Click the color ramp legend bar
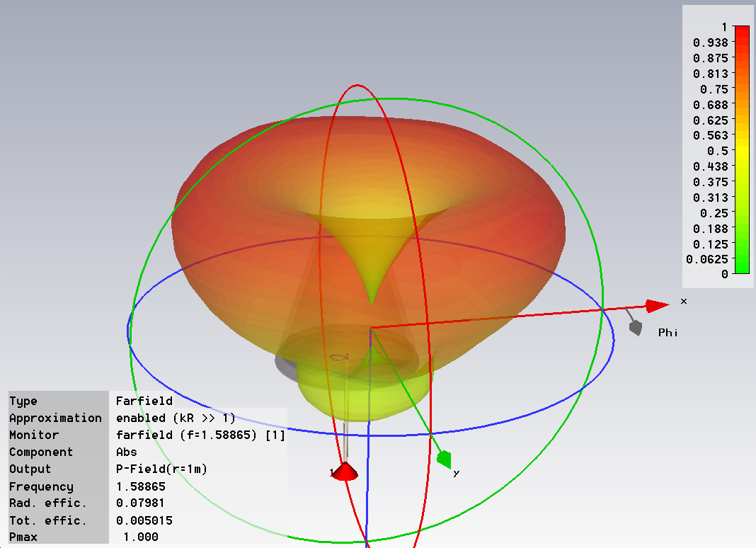 742,149
